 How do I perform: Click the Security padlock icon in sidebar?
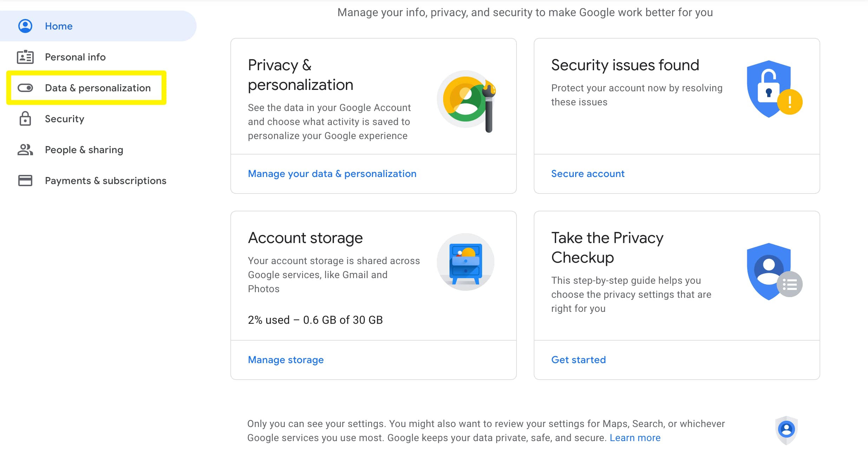(x=25, y=119)
